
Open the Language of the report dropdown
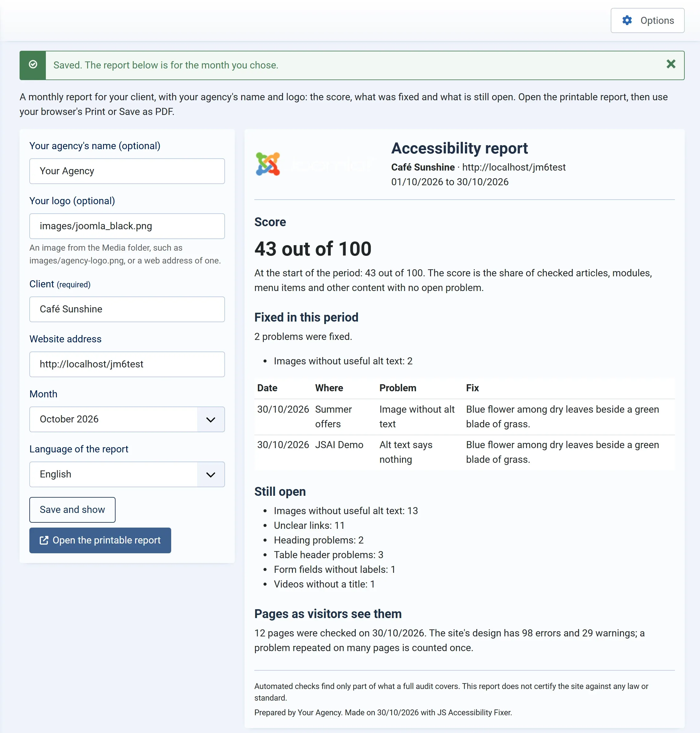click(x=127, y=474)
